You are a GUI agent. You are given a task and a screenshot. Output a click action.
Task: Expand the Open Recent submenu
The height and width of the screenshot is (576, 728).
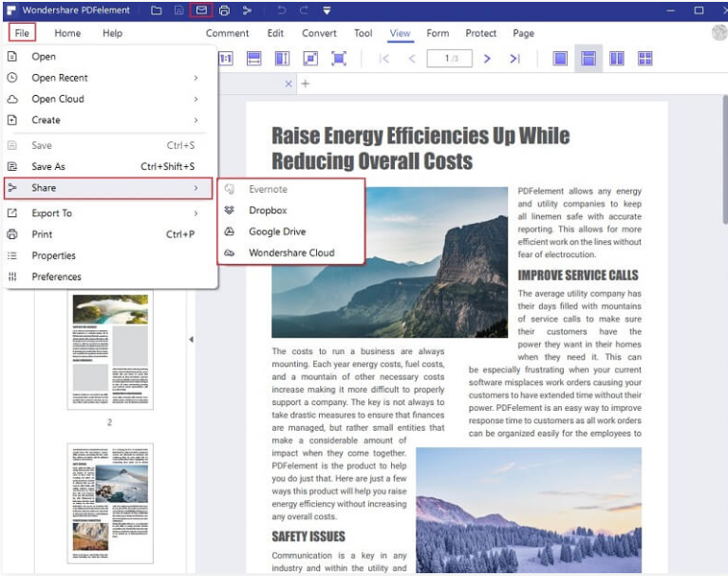pos(109,78)
